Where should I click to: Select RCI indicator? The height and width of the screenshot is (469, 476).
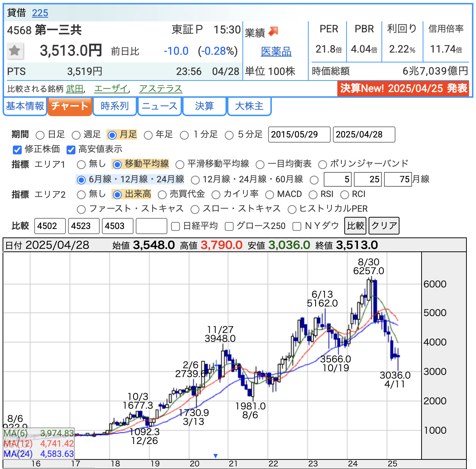[345, 194]
